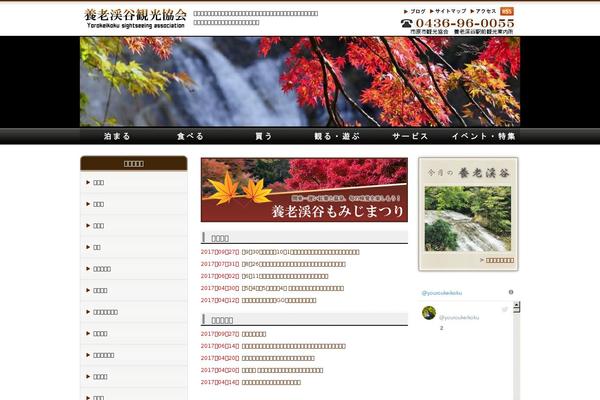Click the autumn waterfall hero image
600x400 pixels.
(300, 82)
